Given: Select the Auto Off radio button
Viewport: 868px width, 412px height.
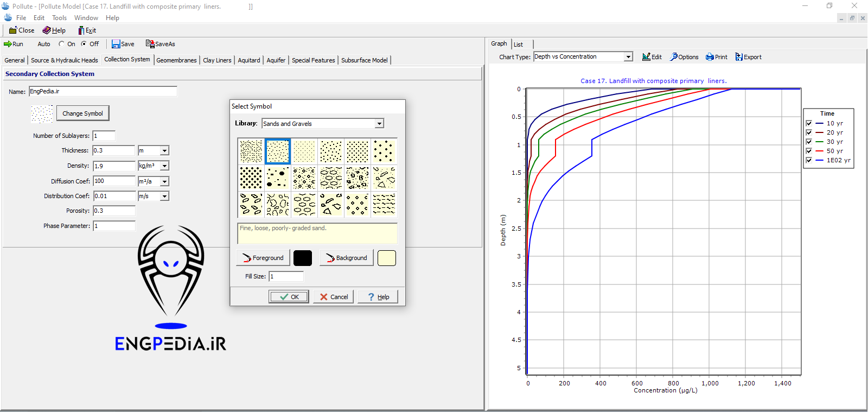Looking at the screenshot, I should 84,44.
